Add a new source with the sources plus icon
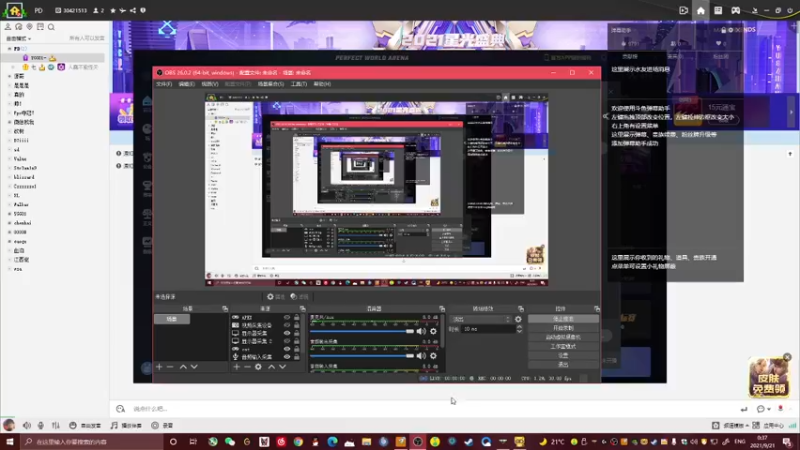The width and height of the screenshot is (800, 450). (x=236, y=367)
